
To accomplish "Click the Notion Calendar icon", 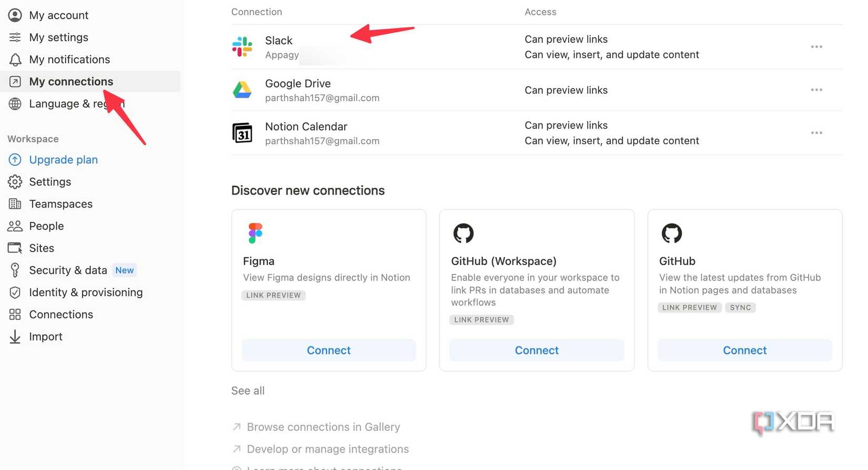I will pos(243,133).
